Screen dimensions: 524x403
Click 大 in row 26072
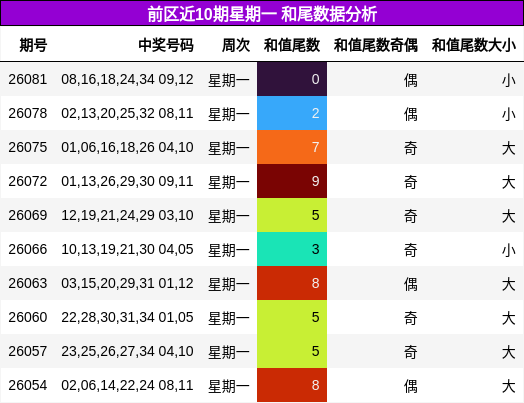509,182
